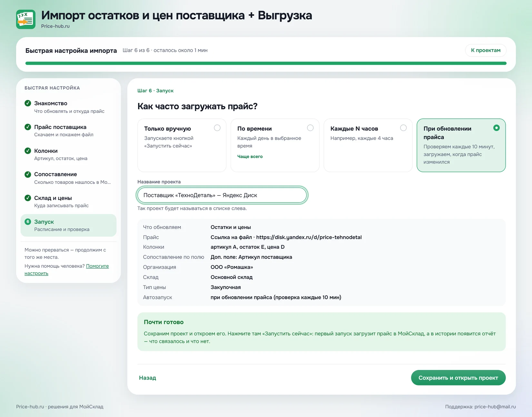Click the Основной склад value
The height and width of the screenshot is (417, 532).
pos(232,277)
